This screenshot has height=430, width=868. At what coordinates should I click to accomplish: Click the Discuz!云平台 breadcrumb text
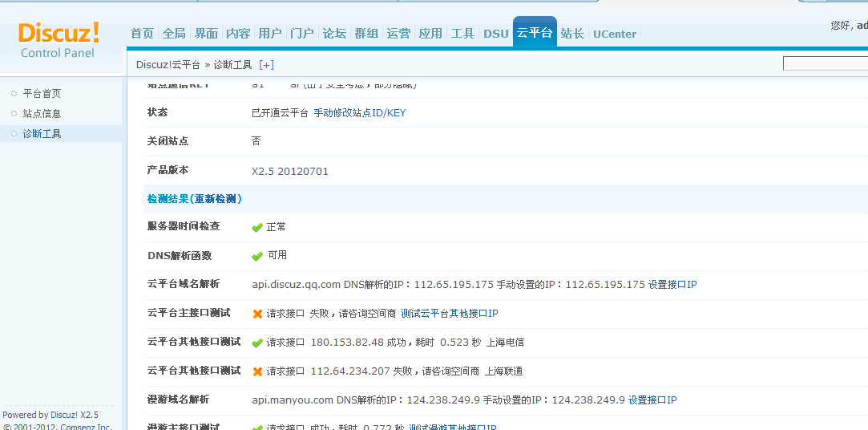[x=168, y=65]
